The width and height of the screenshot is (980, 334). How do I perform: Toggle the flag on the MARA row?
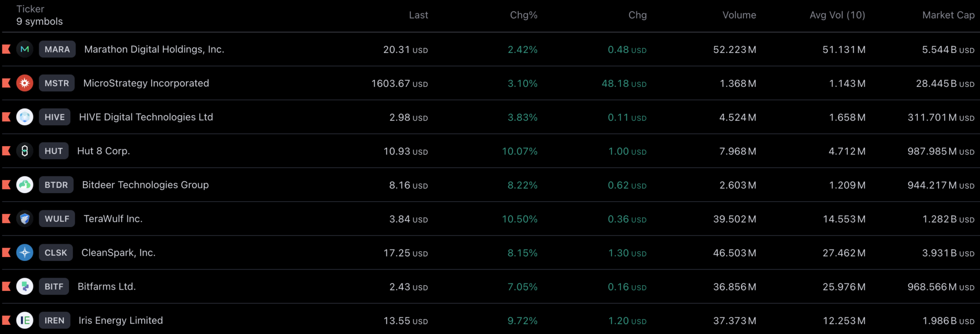point(7,49)
